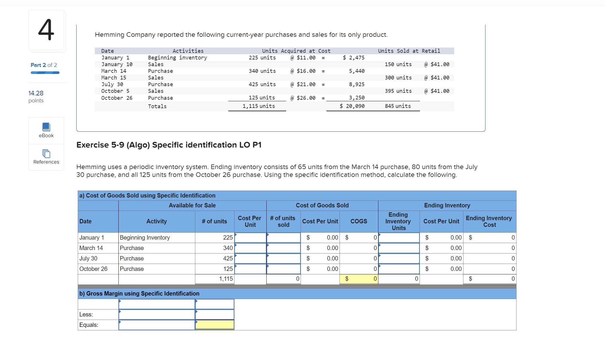Click Cost Per Unit field for July 30
Image resolution: width=605 pixels, height=364 pixels.
(x=250, y=258)
